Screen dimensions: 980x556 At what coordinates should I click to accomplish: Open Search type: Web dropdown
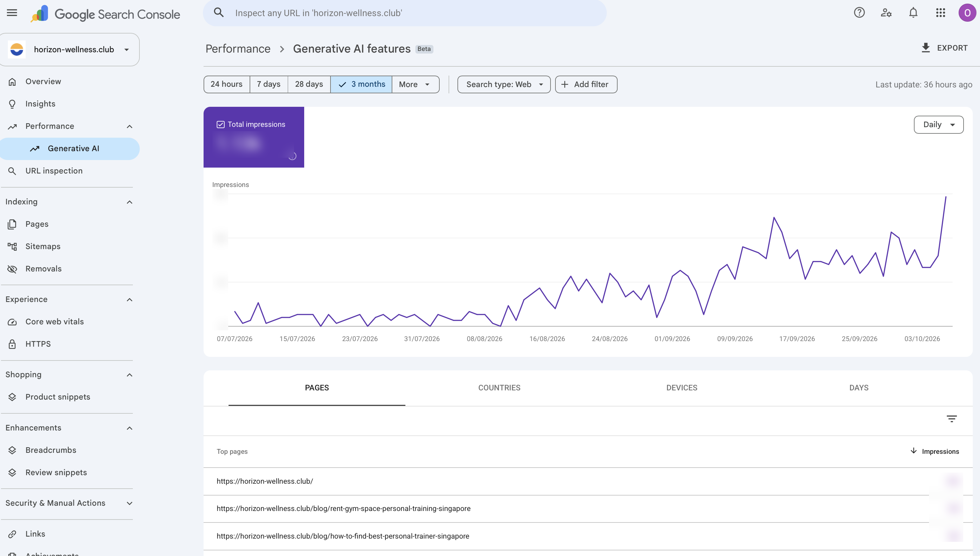(x=504, y=84)
